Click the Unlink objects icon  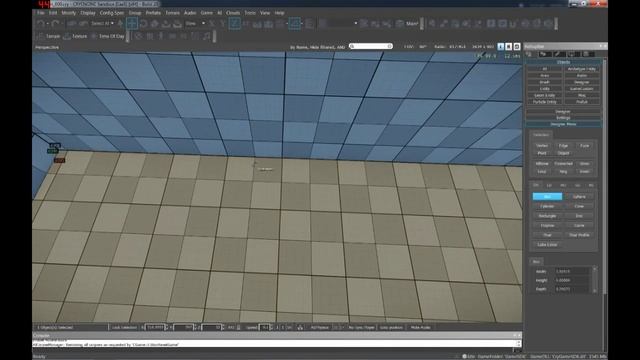point(83,24)
